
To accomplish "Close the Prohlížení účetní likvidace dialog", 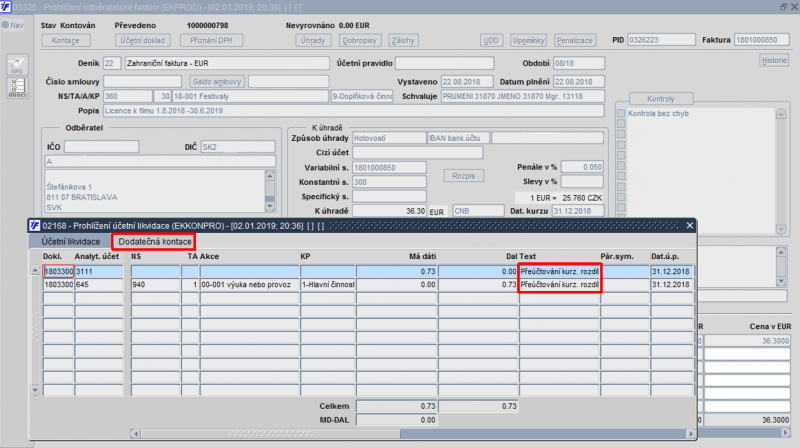I will point(690,225).
